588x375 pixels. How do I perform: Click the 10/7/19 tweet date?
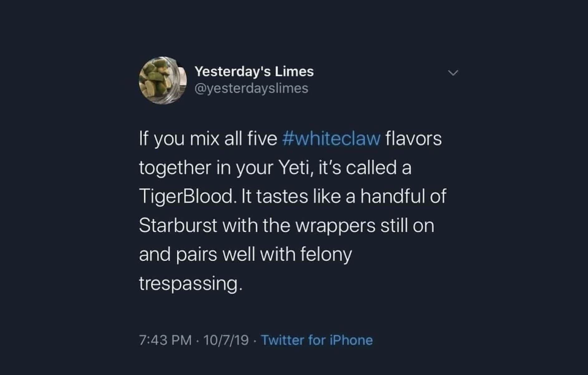pyautogui.click(x=226, y=340)
